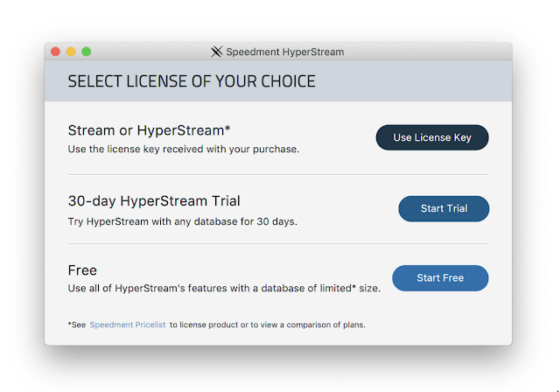Click 'SELECT LICENSE OF YOUR CHOICE' header text

point(192,81)
